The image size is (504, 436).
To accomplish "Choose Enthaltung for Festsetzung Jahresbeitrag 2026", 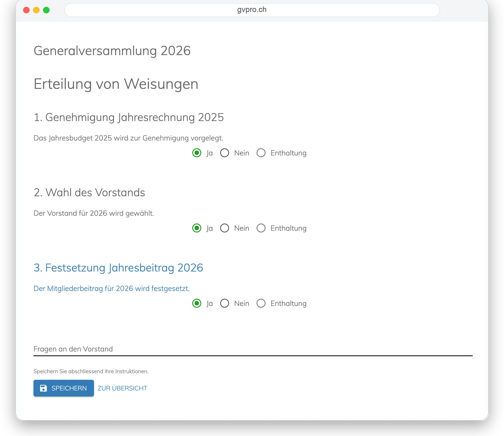I will [x=261, y=303].
